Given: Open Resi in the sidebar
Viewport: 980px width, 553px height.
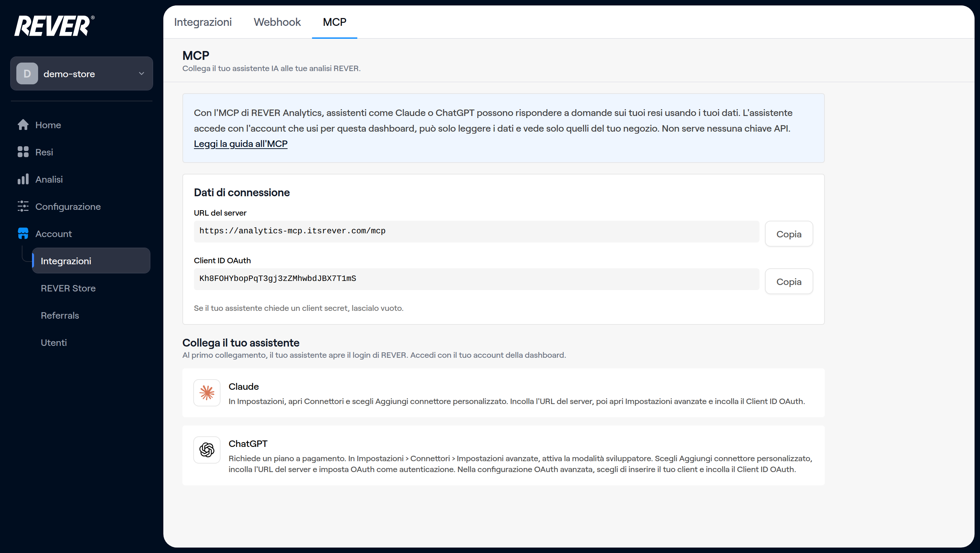Looking at the screenshot, I should 44,152.
